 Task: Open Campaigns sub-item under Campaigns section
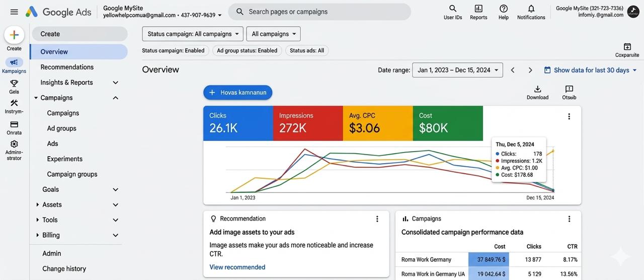click(63, 113)
